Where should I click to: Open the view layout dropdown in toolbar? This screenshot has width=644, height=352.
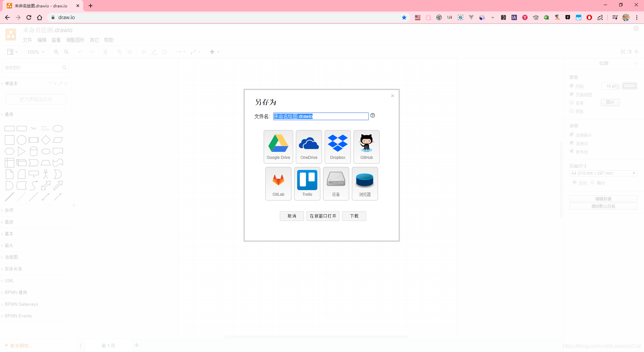12,52
